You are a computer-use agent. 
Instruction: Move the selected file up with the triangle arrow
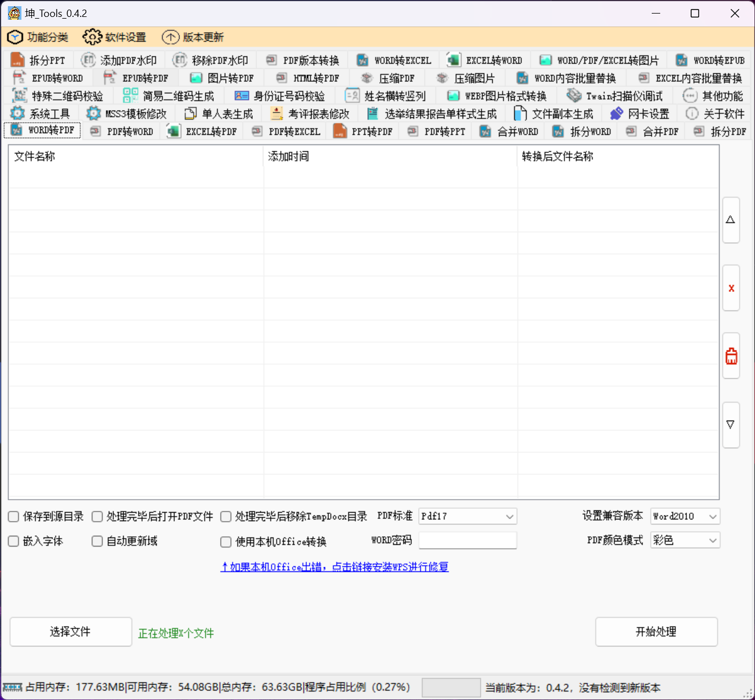(731, 220)
